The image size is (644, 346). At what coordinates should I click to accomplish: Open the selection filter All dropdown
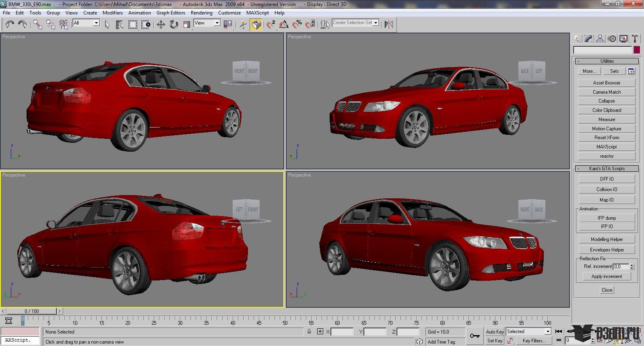[86, 23]
